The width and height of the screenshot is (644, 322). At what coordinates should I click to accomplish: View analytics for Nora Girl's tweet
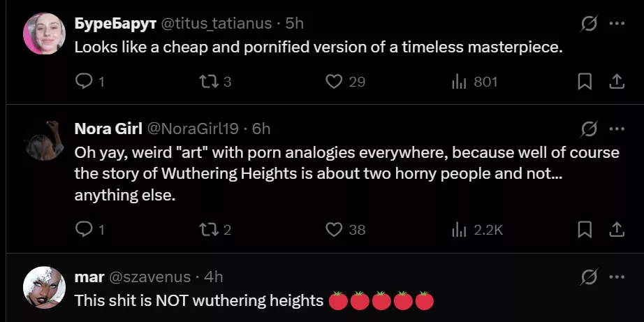click(x=459, y=229)
